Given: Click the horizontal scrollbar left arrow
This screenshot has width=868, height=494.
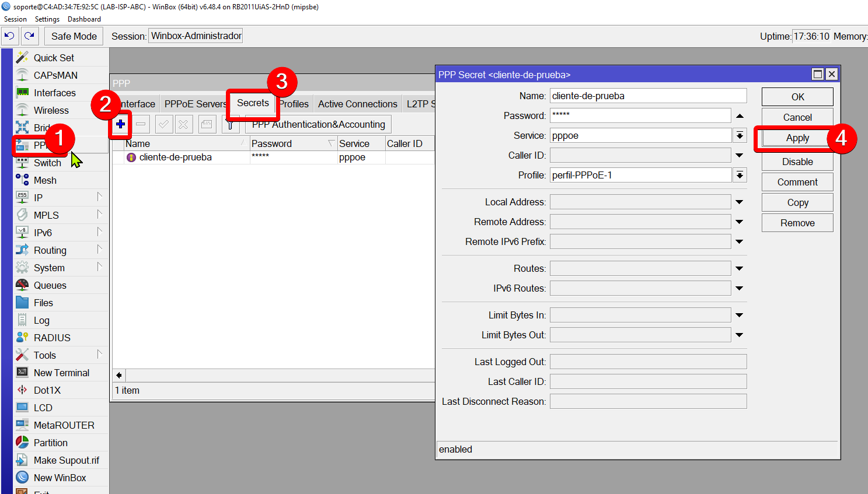Looking at the screenshot, I should coord(119,375).
